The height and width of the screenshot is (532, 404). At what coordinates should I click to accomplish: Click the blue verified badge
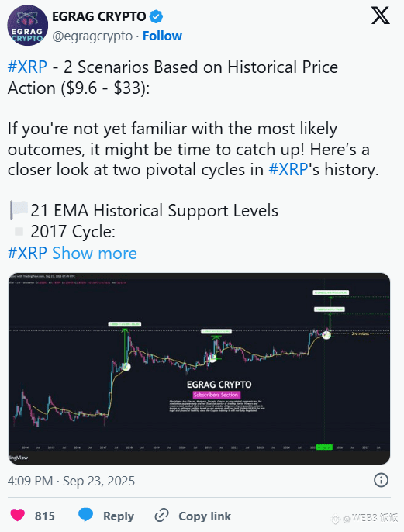pos(157,16)
